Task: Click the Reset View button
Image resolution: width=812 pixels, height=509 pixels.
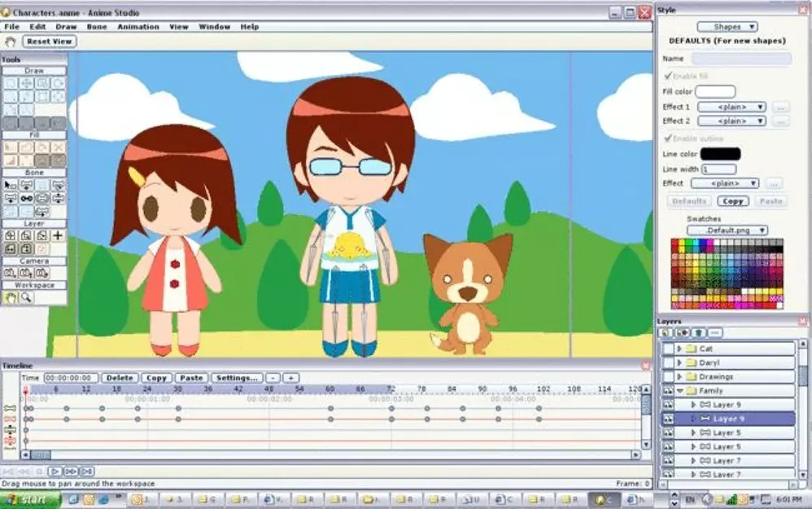Action: pos(50,42)
